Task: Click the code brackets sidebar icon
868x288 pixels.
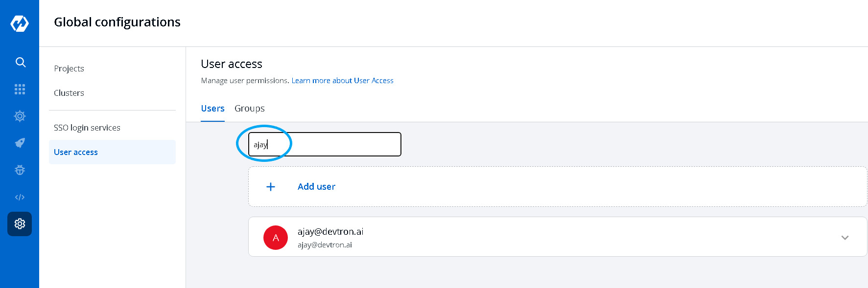Action: point(20,197)
